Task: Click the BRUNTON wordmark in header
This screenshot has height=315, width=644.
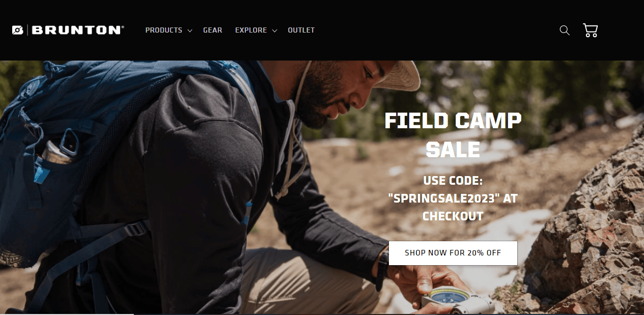Action: pos(77,31)
